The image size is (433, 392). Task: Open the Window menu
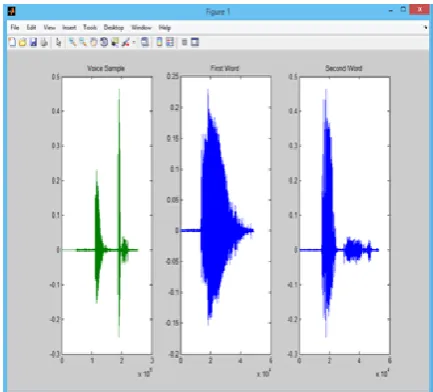tap(141, 27)
